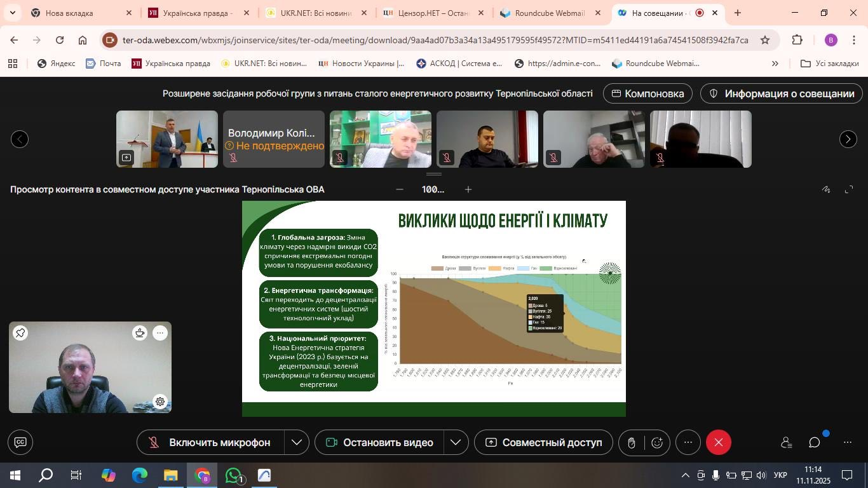
Task: Open the emoji reactions picker
Action: coord(657,443)
